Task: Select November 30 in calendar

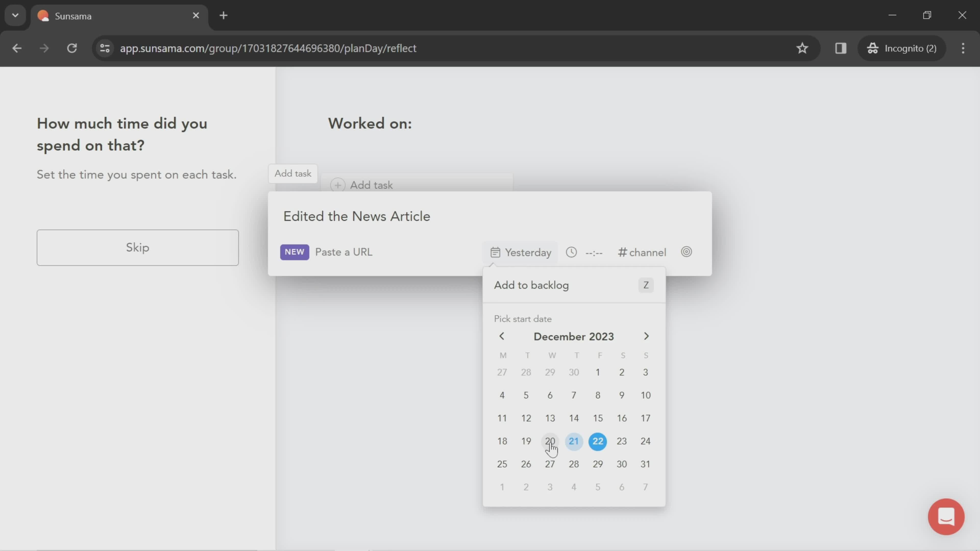Action: coord(574,372)
